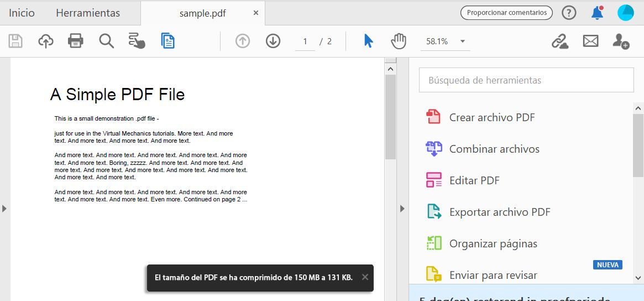Click the Organizar páginas icon
Viewport: 644px width, 301px height.
pos(434,243)
